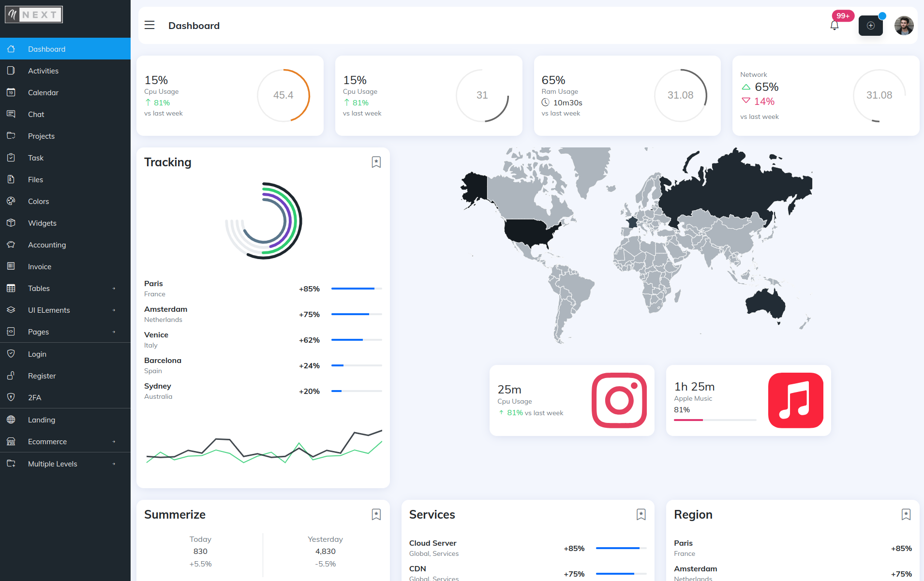Click the Widgets box icon

pos(11,223)
